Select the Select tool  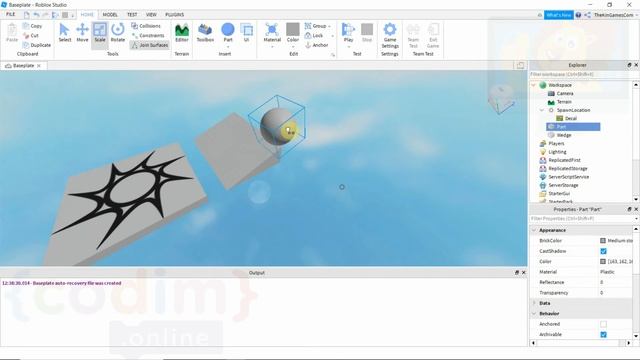[64, 33]
